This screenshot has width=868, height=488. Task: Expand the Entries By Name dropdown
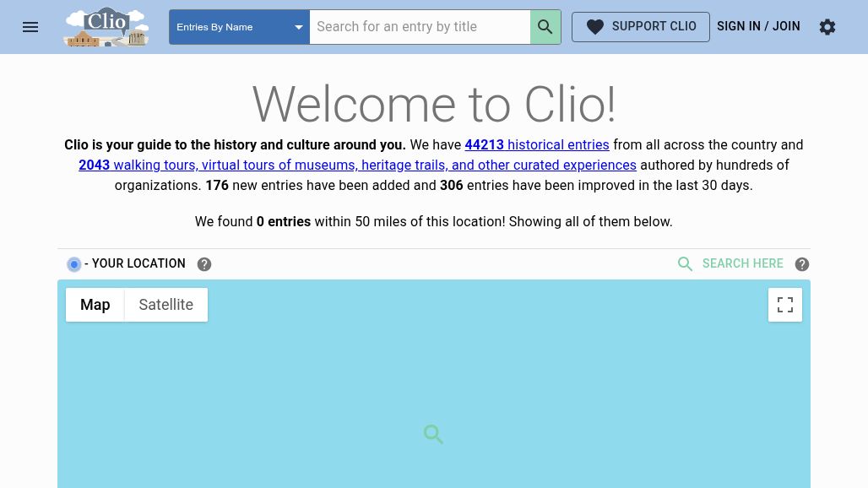tap(239, 27)
